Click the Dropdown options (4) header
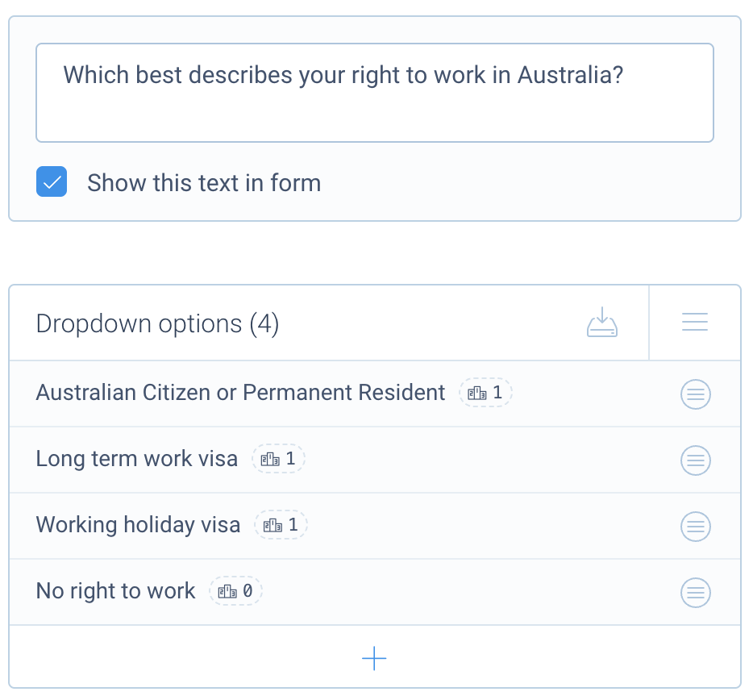This screenshot has height=700, width=753. coord(157,323)
